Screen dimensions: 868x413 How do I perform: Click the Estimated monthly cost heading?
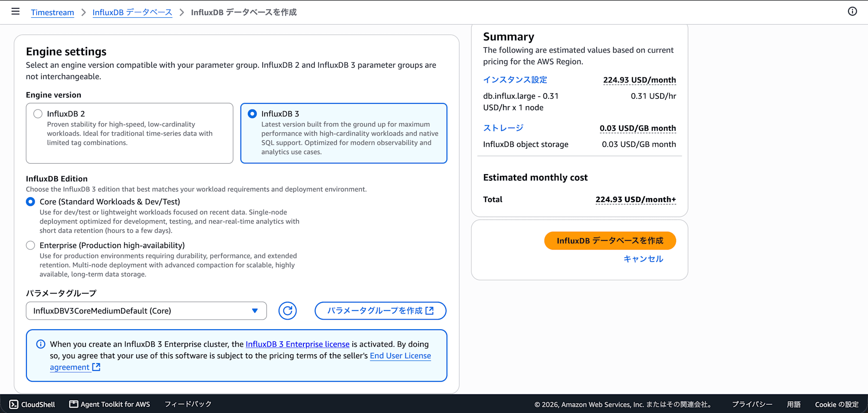(x=536, y=178)
